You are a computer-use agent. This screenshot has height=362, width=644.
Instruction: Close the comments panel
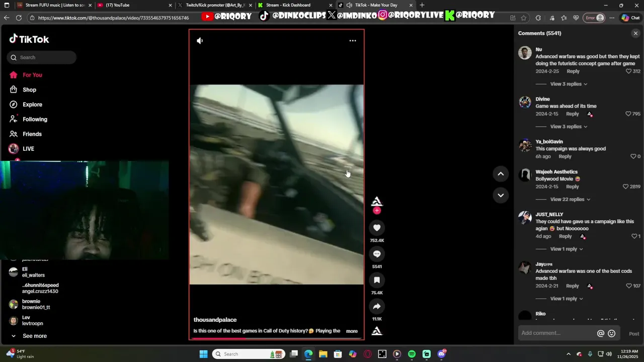[x=635, y=33]
